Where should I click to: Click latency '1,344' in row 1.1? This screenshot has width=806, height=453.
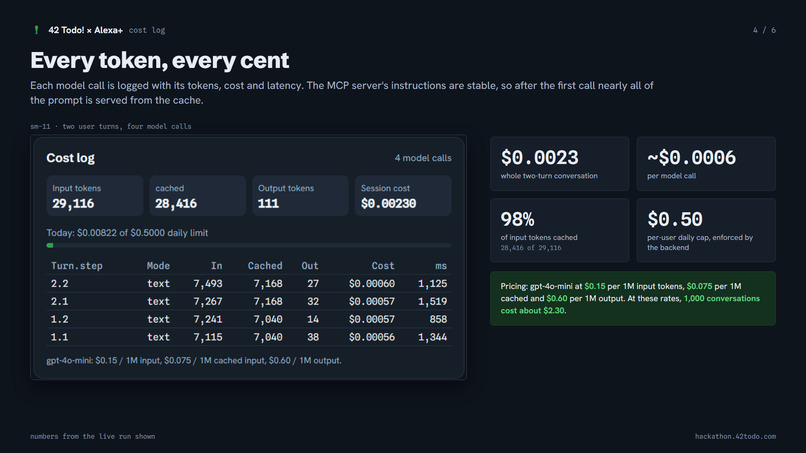432,337
